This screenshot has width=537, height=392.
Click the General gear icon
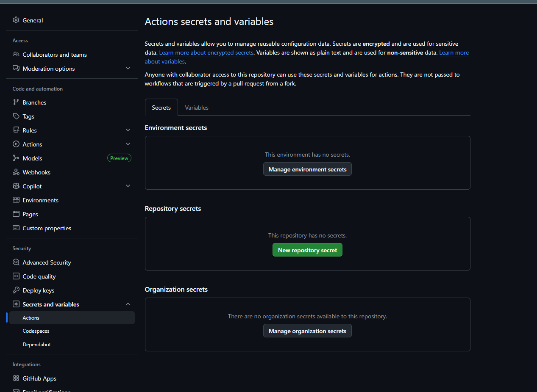pos(16,20)
